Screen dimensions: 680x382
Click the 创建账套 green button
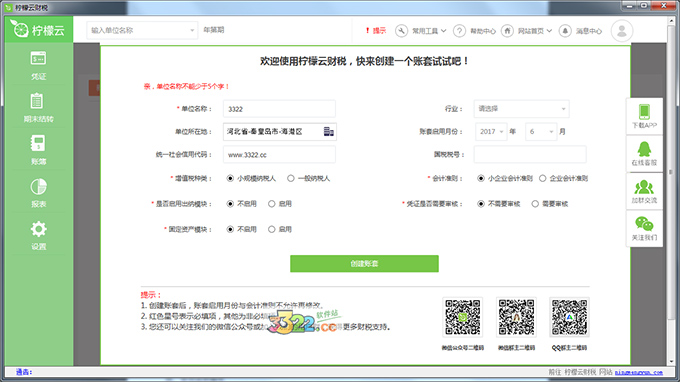coord(364,264)
